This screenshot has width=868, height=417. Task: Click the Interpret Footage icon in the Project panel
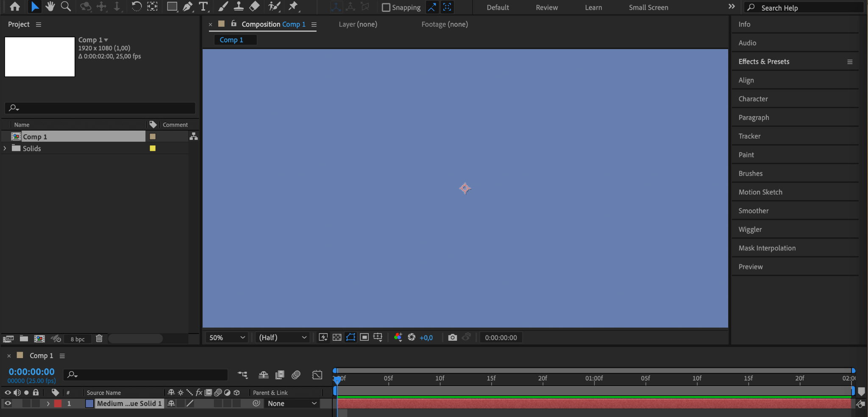pos(8,339)
